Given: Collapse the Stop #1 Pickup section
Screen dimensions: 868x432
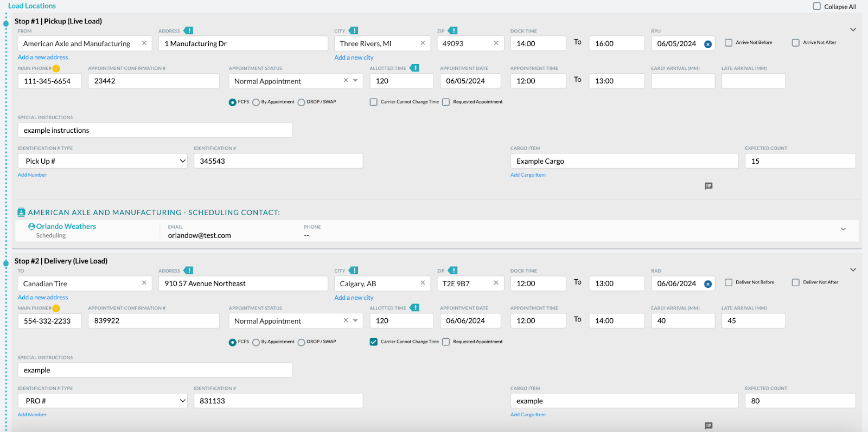Looking at the screenshot, I should [853, 30].
